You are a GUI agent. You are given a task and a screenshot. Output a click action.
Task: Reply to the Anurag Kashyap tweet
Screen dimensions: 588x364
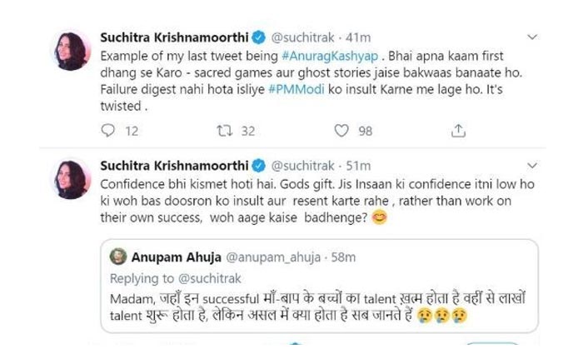108,131
